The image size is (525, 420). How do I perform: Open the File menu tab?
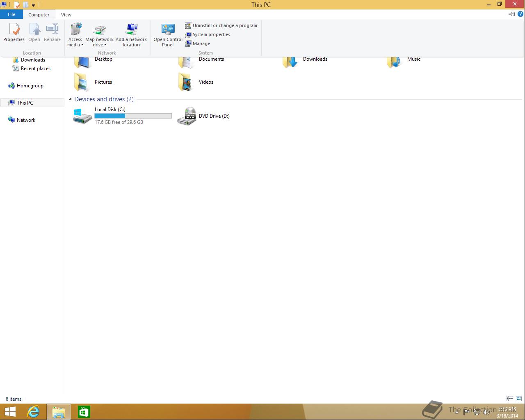[x=11, y=14]
